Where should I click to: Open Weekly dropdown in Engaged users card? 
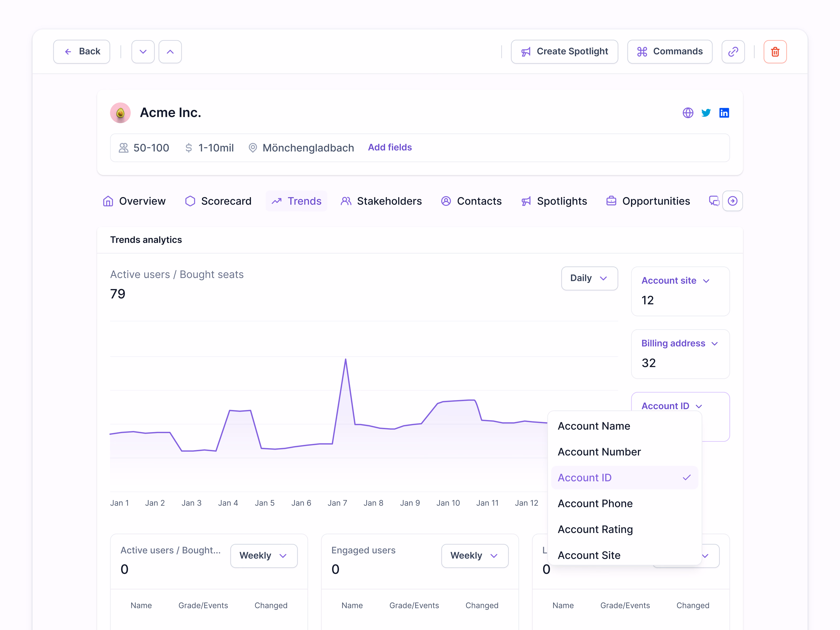[475, 556]
